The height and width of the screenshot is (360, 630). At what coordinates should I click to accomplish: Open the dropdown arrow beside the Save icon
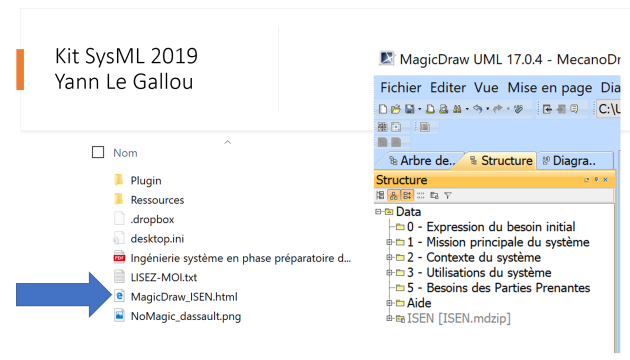(x=419, y=109)
